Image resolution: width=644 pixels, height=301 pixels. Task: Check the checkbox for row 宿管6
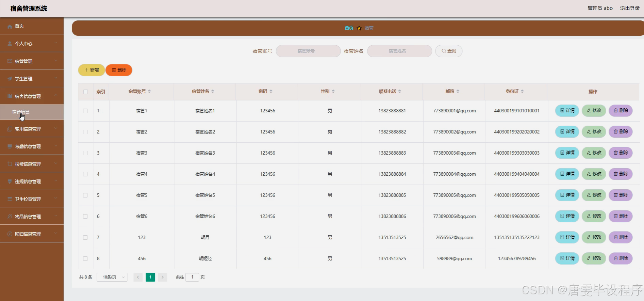[x=85, y=216]
